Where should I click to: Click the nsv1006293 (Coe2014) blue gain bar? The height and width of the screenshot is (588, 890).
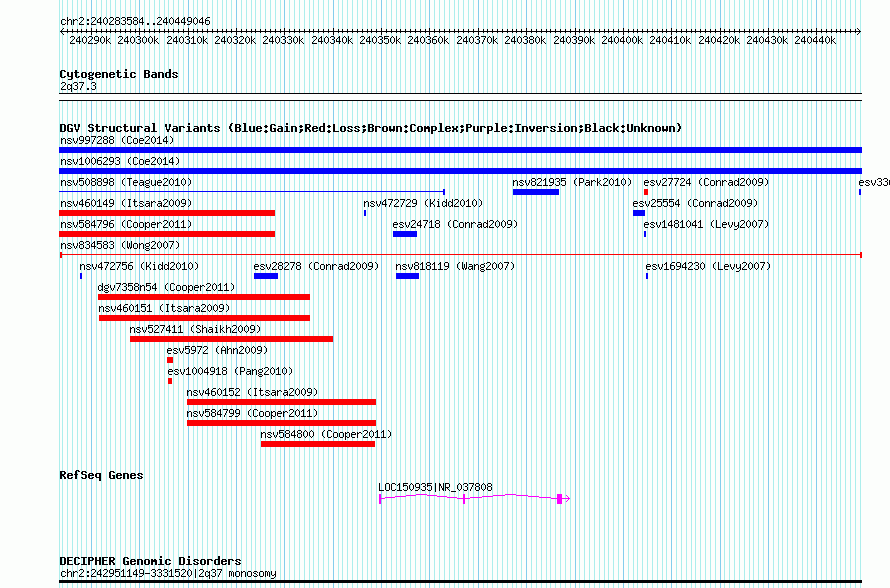point(460,171)
